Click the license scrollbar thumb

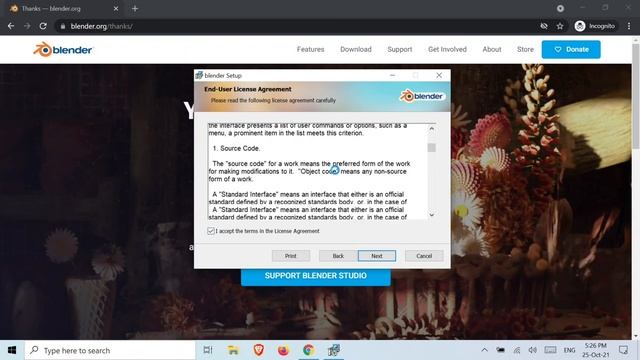(431, 148)
